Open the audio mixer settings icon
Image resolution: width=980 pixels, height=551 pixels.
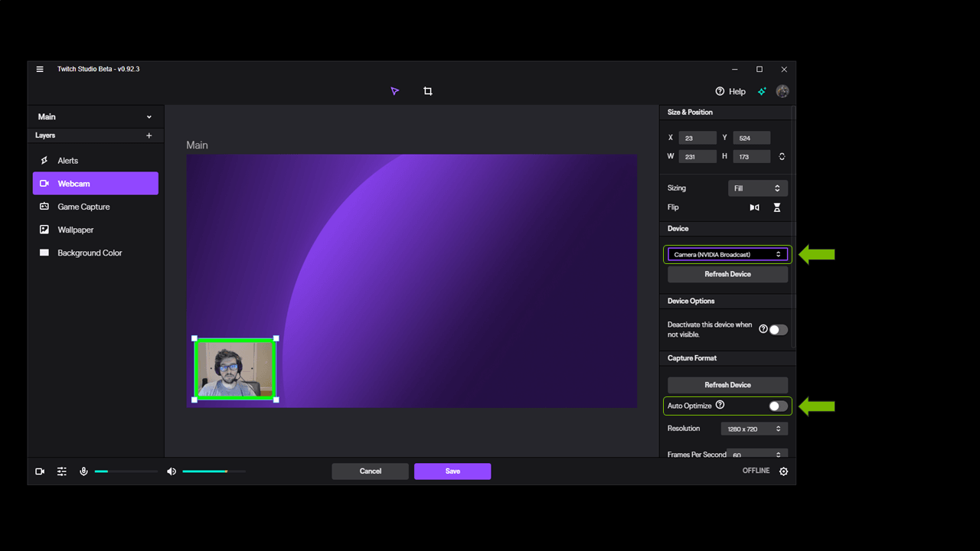click(x=62, y=471)
